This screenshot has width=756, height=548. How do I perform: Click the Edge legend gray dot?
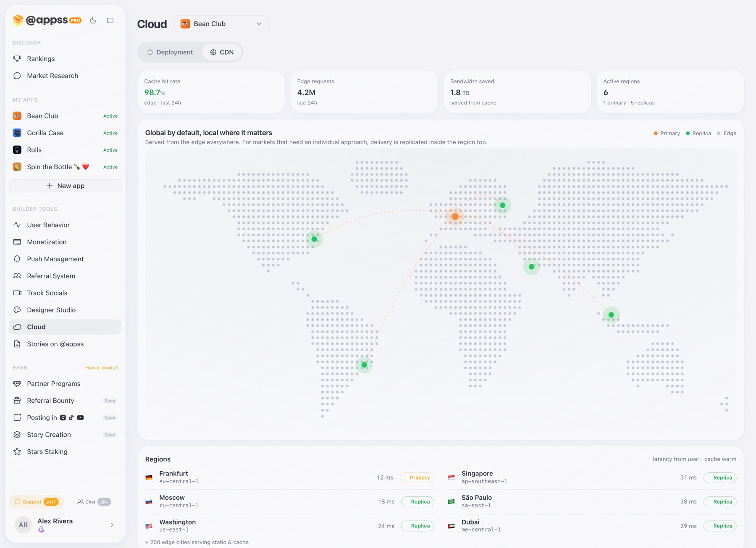click(719, 133)
